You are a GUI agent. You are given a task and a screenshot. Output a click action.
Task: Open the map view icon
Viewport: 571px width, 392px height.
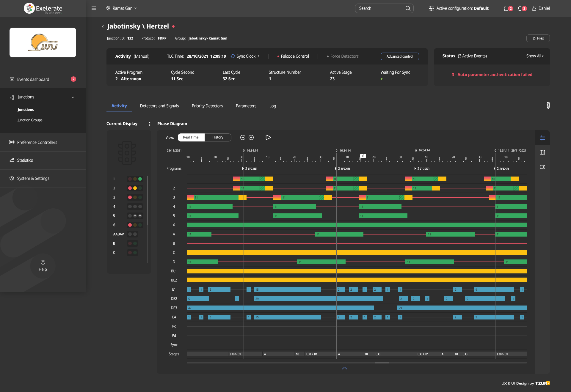click(x=542, y=152)
